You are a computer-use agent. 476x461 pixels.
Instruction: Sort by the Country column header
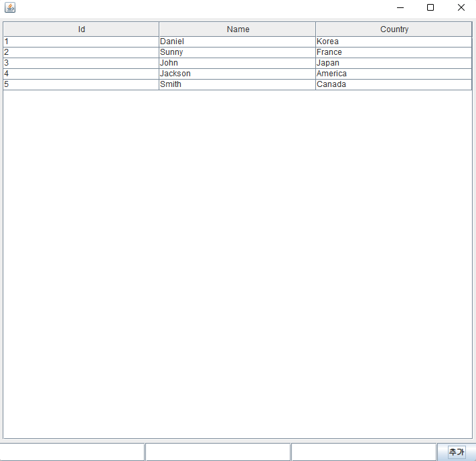[x=394, y=29]
